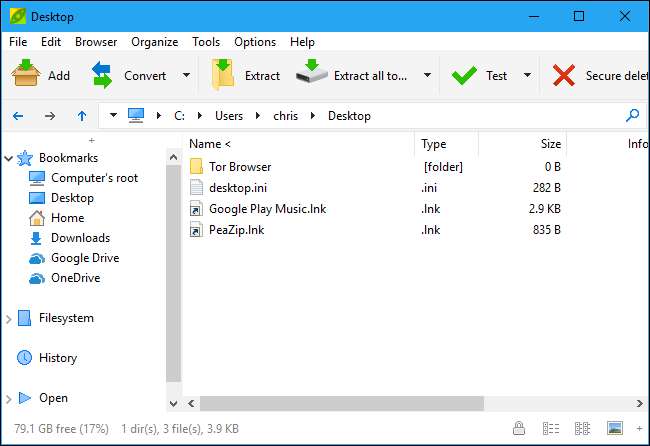Open the Test dropdown arrow
Viewport: 650px width, 446px height.
(x=527, y=75)
